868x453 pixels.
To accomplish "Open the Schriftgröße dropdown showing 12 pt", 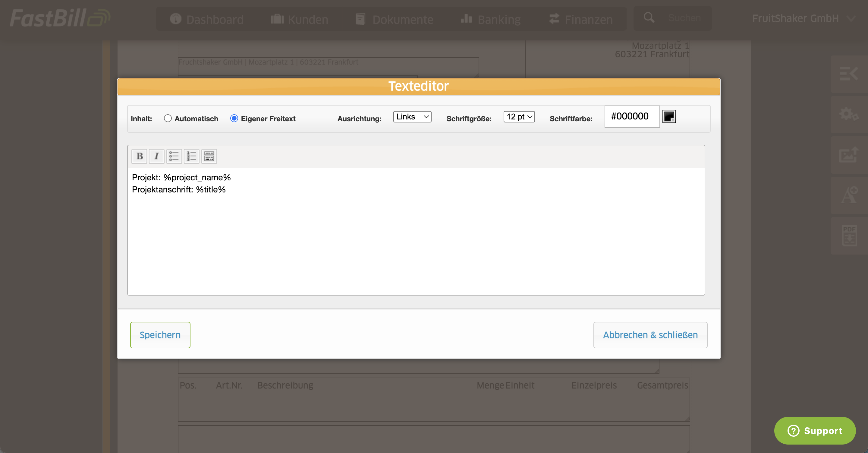I will 519,117.
